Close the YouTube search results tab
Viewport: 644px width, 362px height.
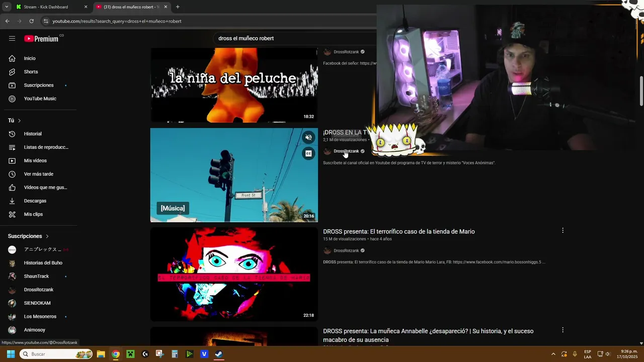[x=166, y=7]
